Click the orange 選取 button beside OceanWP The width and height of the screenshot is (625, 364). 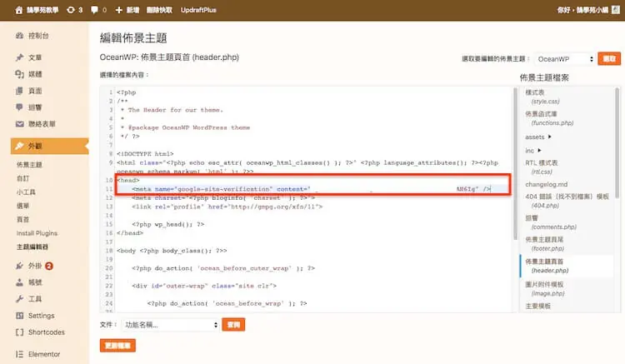pyautogui.click(x=609, y=59)
